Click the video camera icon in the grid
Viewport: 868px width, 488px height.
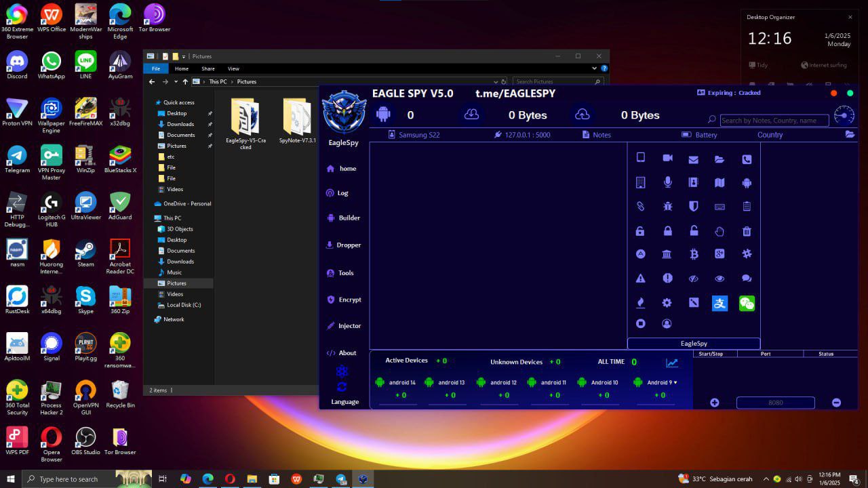pos(667,158)
